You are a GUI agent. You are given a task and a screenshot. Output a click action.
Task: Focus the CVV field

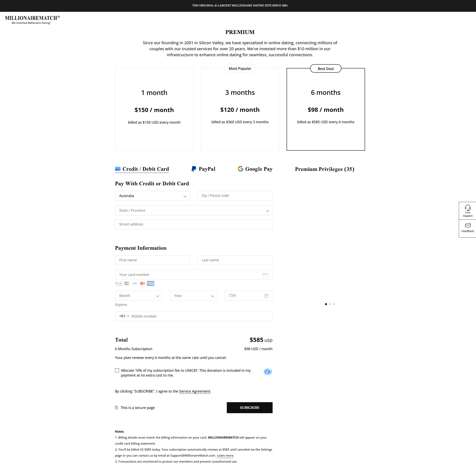click(248, 296)
